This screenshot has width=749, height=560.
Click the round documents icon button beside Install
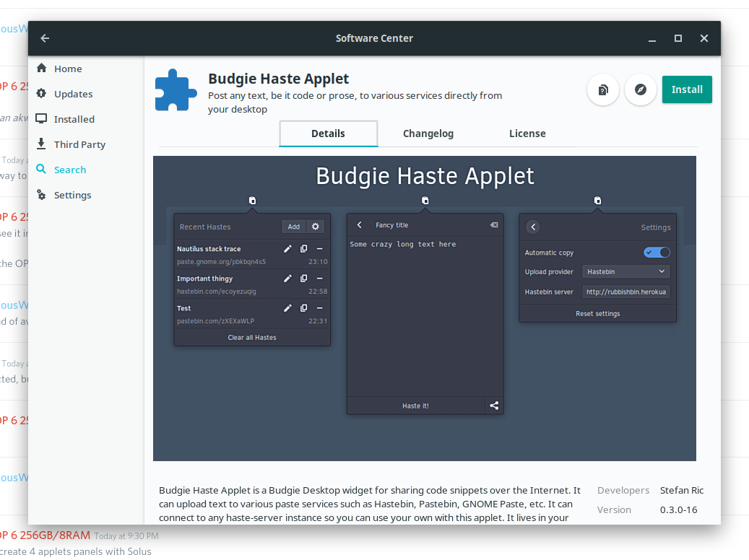click(x=603, y=89)
